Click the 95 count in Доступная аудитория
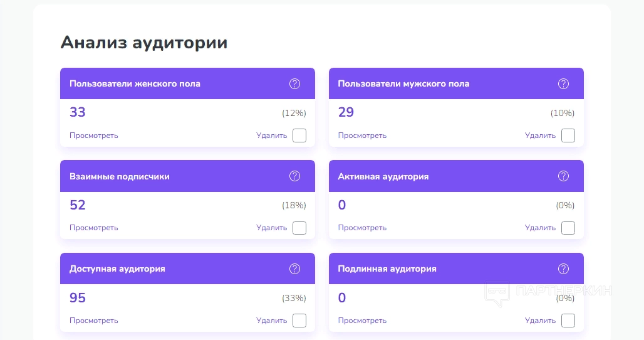The width and height of the screenshot is (644, 340). 78,298
